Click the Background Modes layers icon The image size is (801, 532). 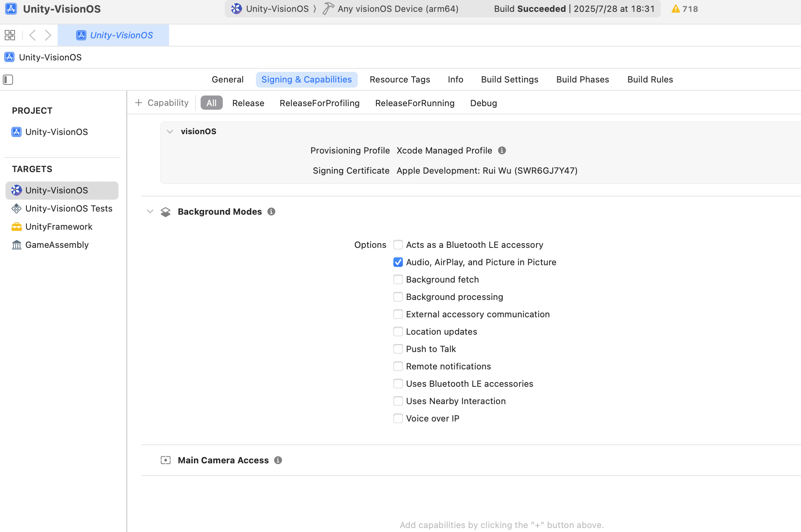click(x=165, y=212)
